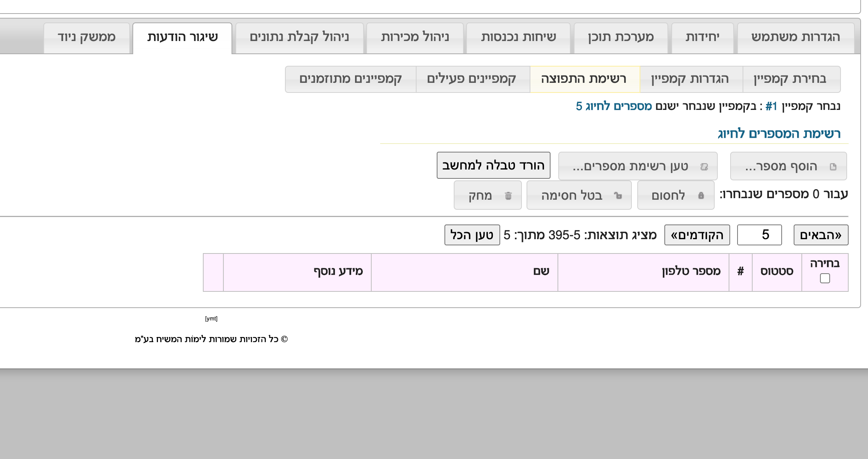Click the results-per-page field showing 5
868x459 pixels.
pos(759,235)
